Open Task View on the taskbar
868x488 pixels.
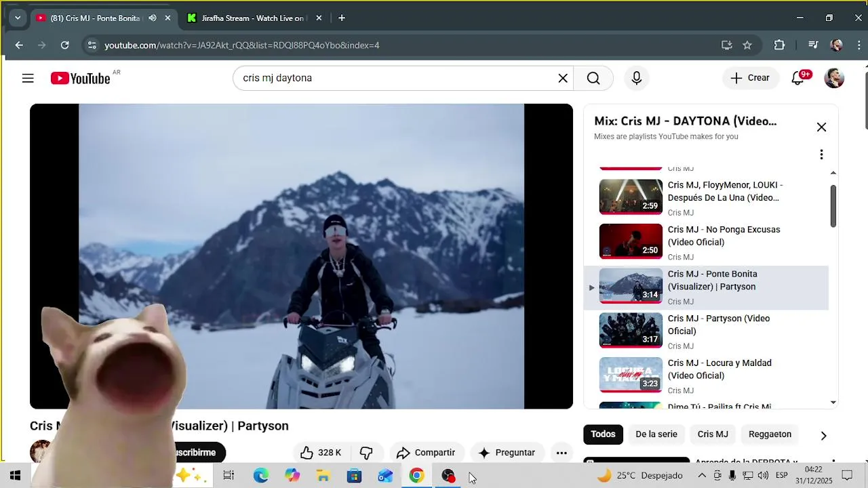click(x=229, y=476)
